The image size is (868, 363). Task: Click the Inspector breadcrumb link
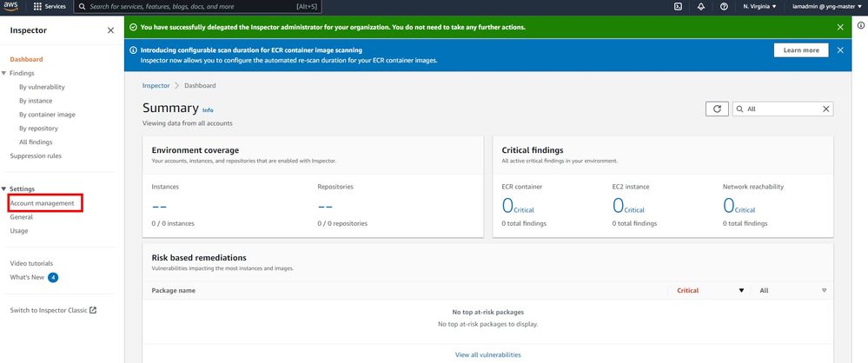156,86
